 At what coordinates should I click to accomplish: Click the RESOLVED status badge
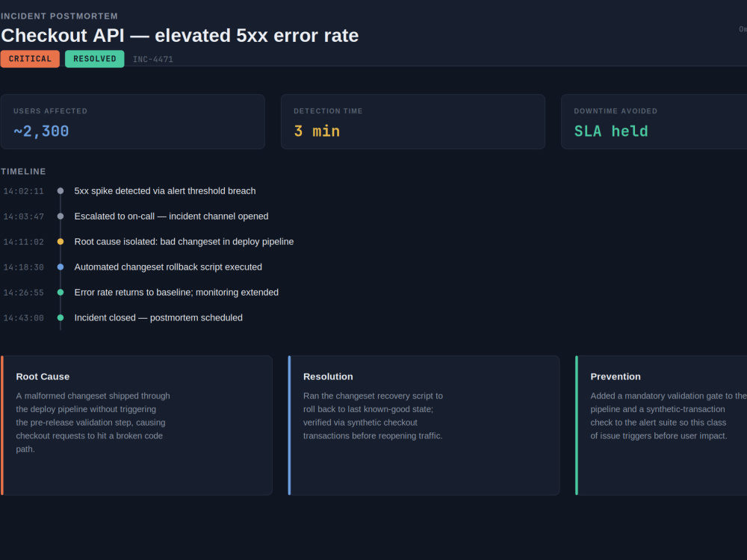pos(94,59)
